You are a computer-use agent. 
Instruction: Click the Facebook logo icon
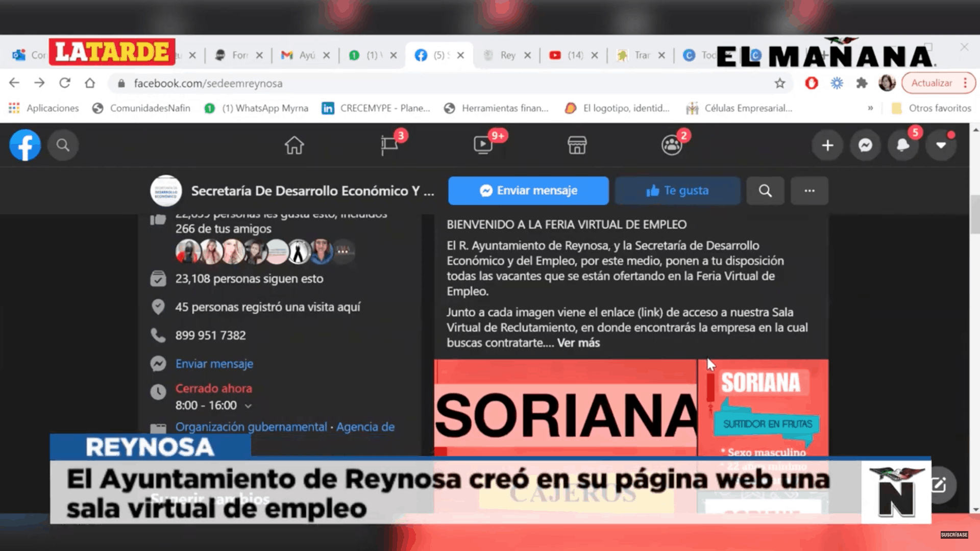[x=25, y=145]
